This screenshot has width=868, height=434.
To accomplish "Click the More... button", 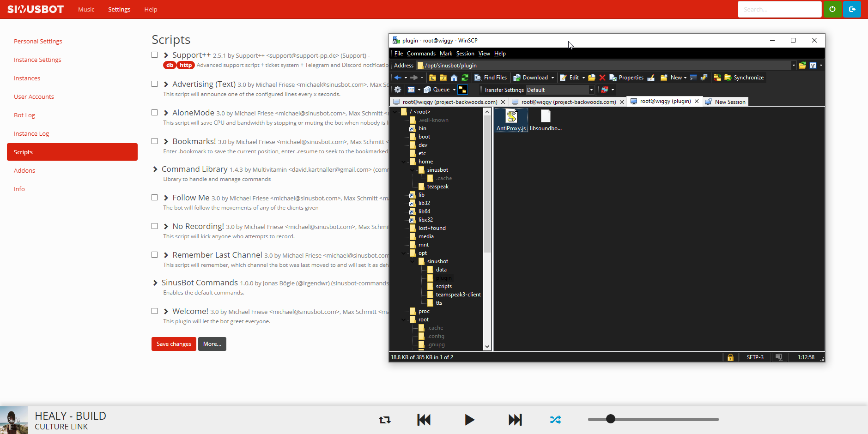I will click(212, 344).
